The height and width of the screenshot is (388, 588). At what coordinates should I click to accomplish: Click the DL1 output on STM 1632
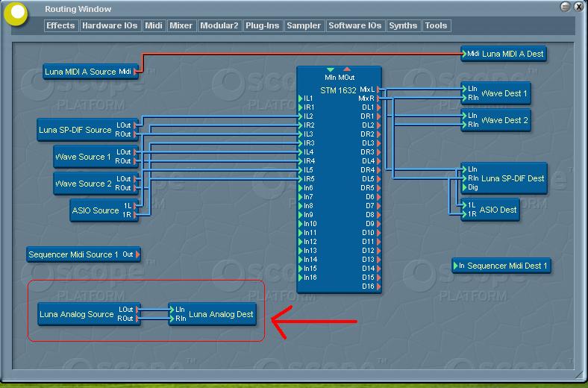379,107
